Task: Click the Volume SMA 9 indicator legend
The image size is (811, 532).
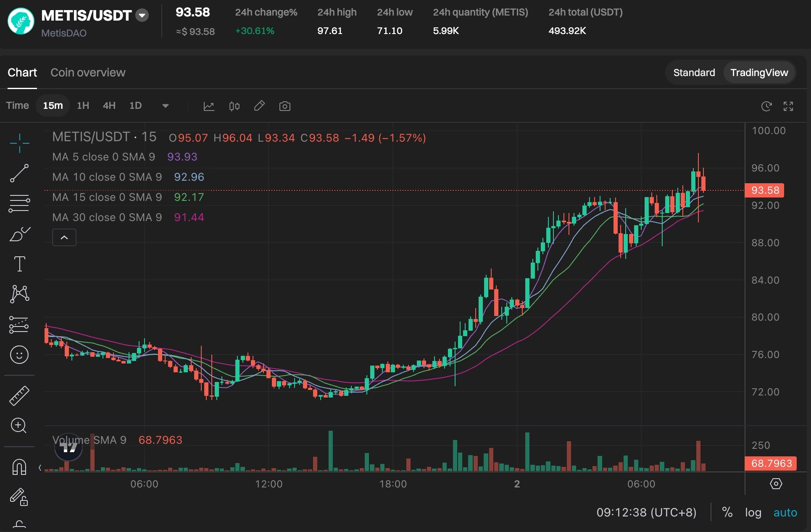Action: [x=117, y=440]
